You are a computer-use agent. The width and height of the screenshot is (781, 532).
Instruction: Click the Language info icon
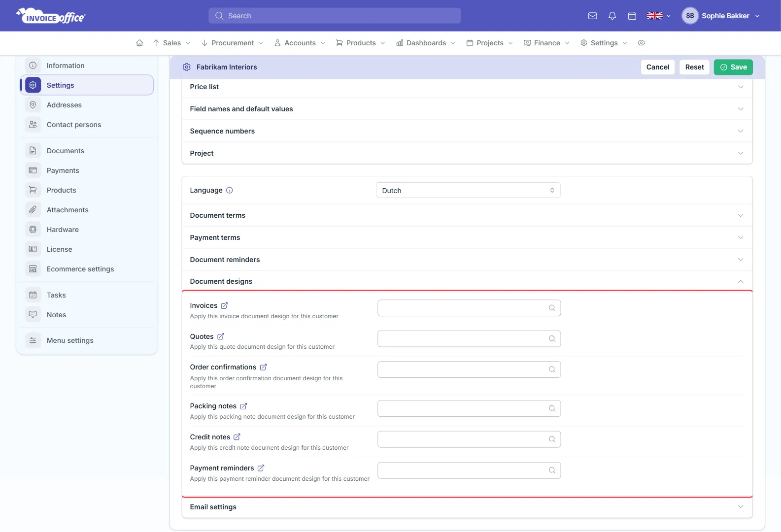pyautogui.click(x=229, y=190)
